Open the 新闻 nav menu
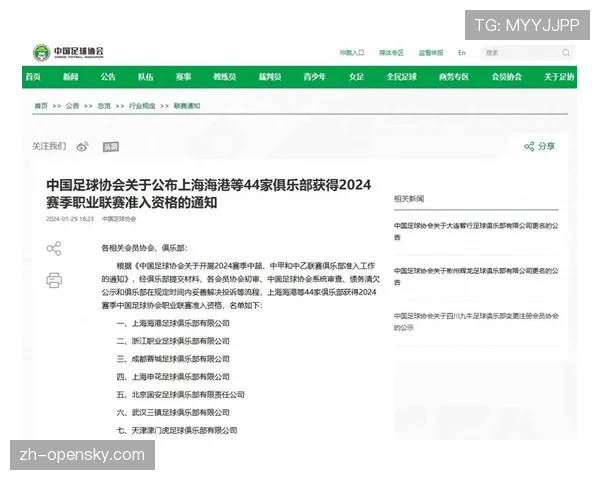Image resolution: width=600 pixels, height=480 pixels. (70, 77)
